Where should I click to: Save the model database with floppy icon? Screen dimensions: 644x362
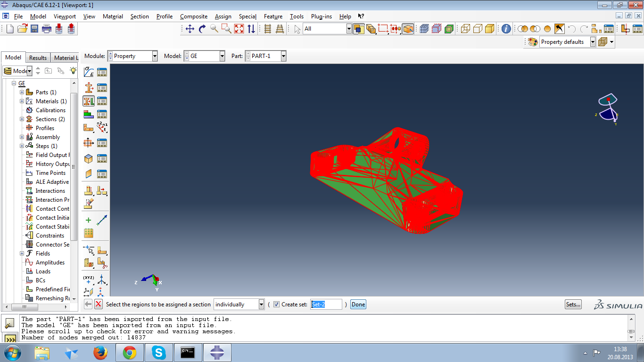tap(34, 29)
